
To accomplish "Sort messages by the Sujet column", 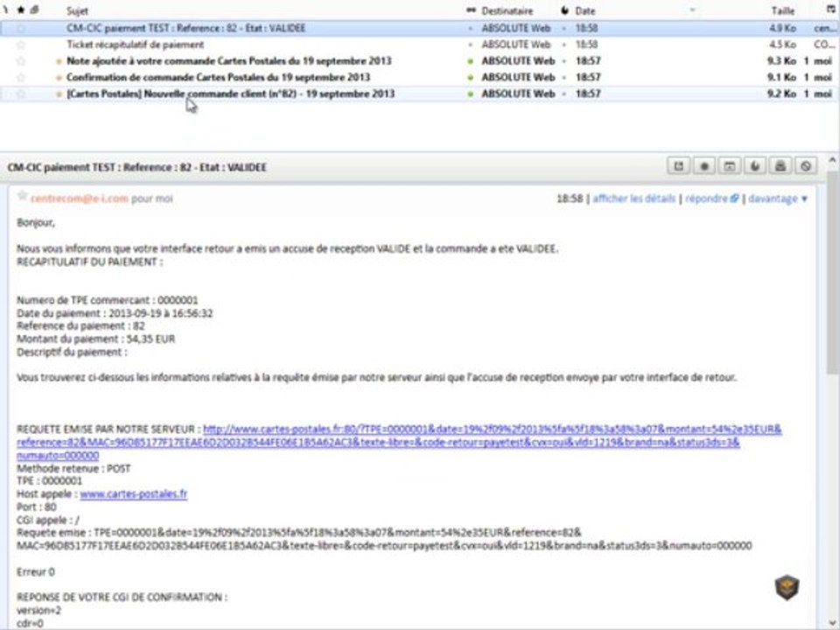I will 77,10.
